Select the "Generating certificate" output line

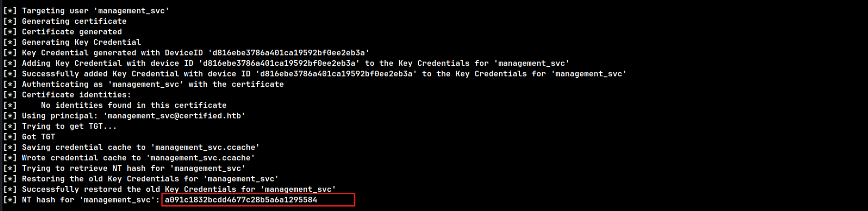pyautogui.click(x=74, y=21)
